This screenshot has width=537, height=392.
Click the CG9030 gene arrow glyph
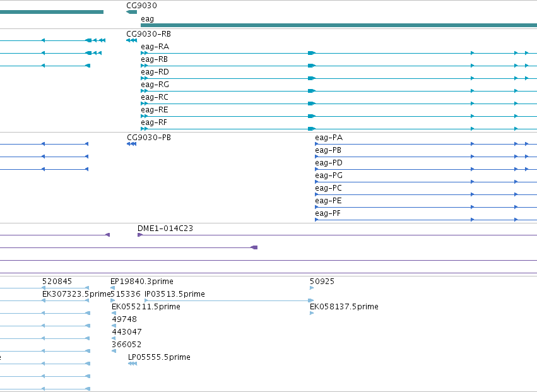131,12
